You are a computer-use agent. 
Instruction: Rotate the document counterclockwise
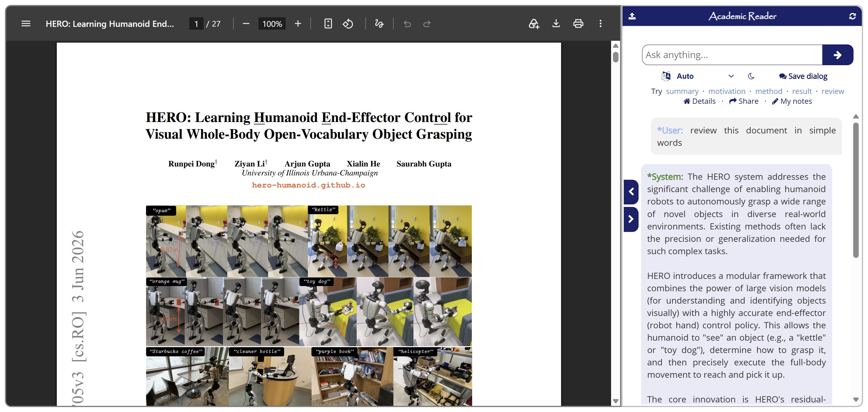tap(348, 23)
